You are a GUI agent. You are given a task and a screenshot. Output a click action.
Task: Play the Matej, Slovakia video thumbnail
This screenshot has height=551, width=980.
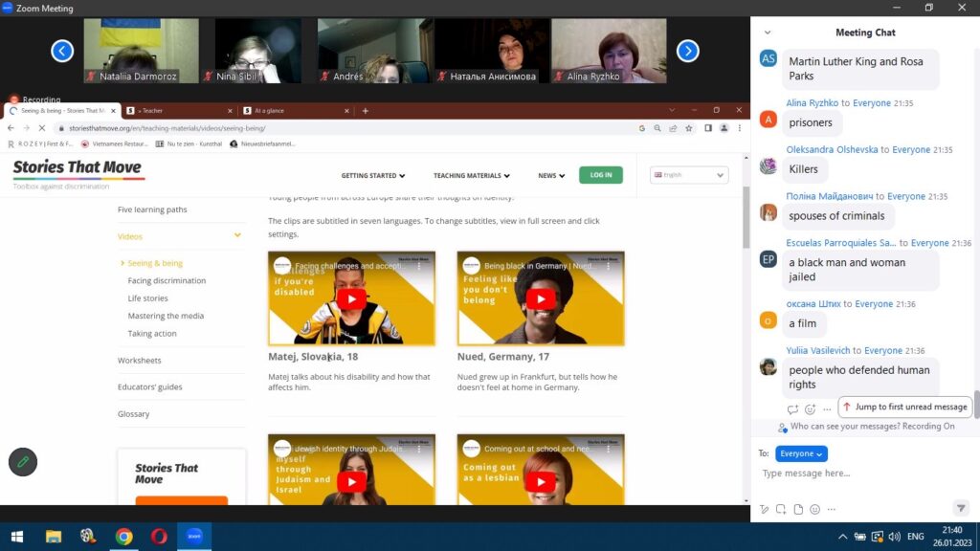tap(351, 298)
